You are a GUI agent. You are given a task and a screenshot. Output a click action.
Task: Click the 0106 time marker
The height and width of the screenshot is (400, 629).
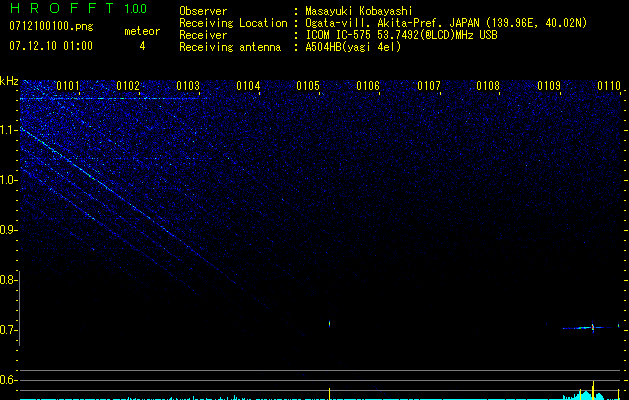pos(368,86)
